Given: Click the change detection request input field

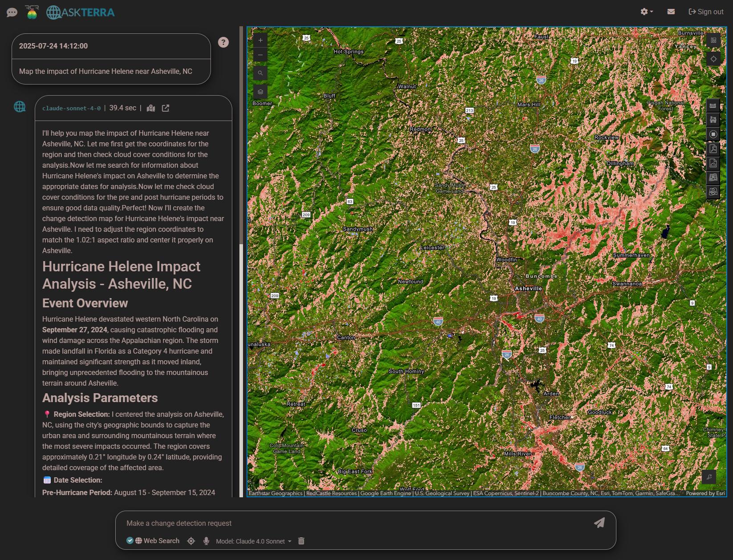Looking at the screenshot, I should (x=312, y=523).
